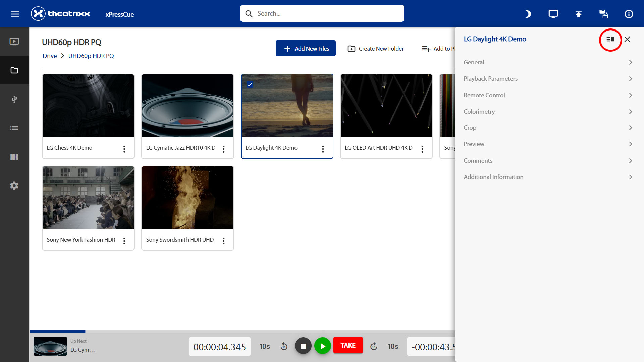Open the player screen sidebar icon
This screenshot has width=644, height=362.
[x=14, y=42]
